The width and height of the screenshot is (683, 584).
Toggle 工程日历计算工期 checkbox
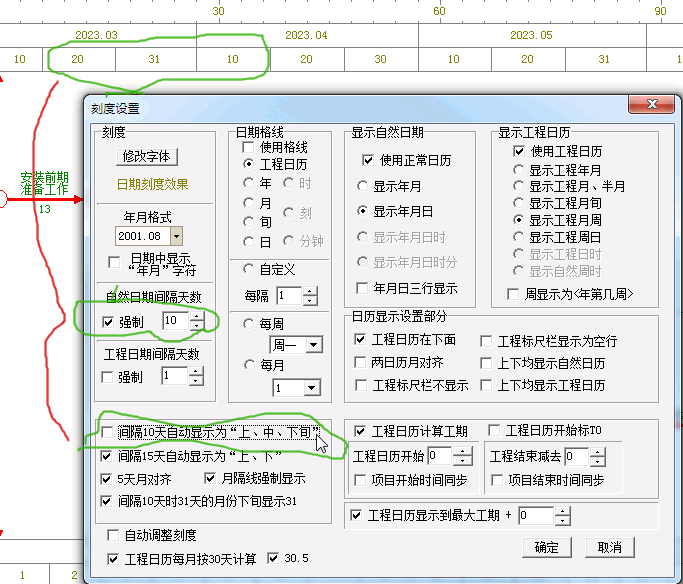pos(360,432)
